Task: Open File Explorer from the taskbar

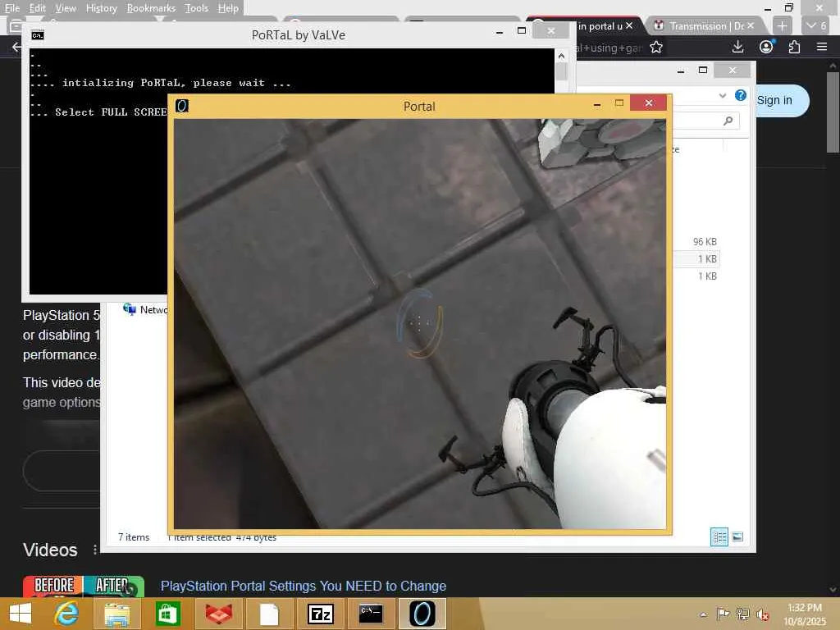Action: point(116,614)
